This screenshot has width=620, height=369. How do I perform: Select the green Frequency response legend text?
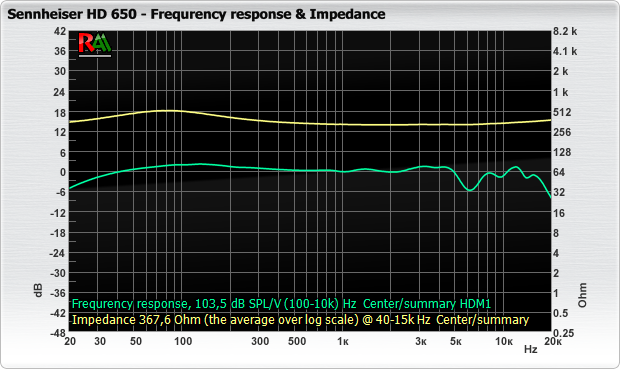281,304
